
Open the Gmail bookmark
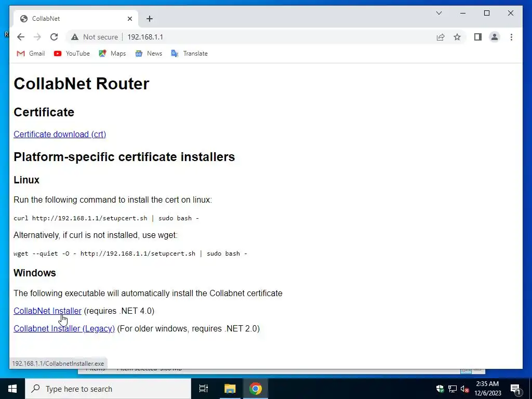[x=31, y=54]
